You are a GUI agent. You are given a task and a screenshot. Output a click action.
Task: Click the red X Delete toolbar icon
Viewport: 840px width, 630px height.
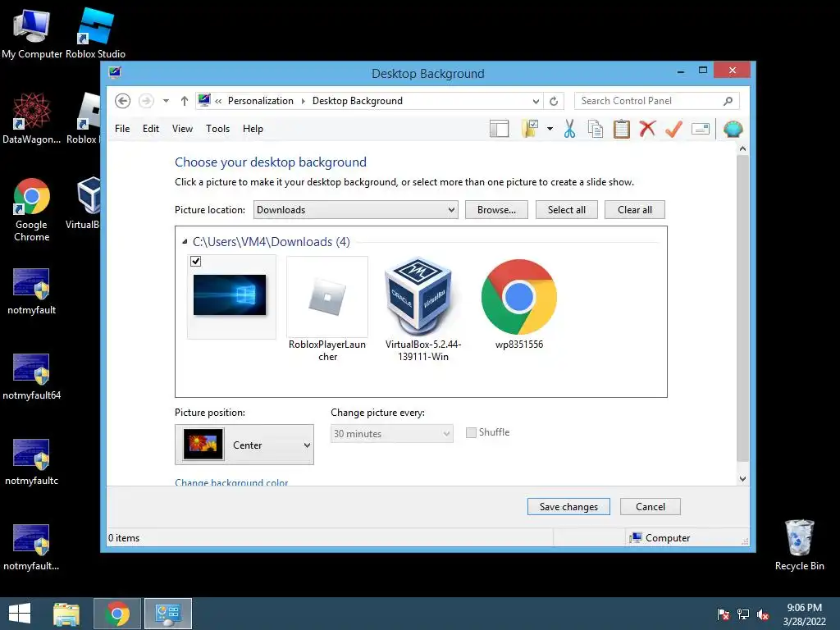pos(647,129)
